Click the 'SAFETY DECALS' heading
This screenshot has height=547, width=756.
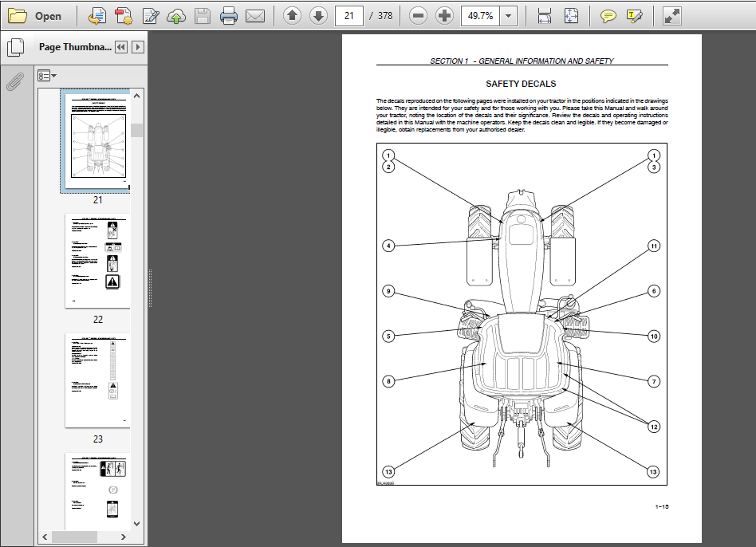coord(521,84)
